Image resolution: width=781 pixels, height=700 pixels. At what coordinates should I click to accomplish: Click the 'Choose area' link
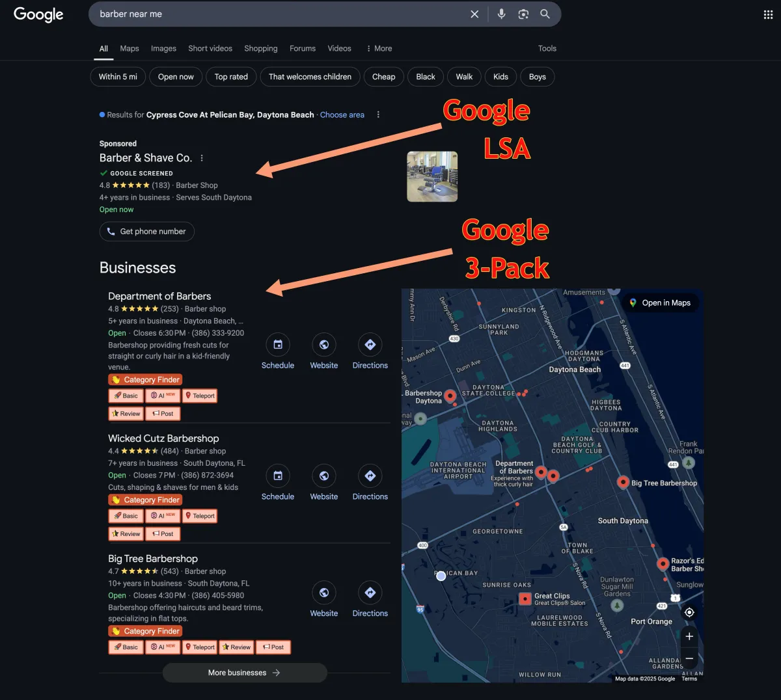pos(342,115)
